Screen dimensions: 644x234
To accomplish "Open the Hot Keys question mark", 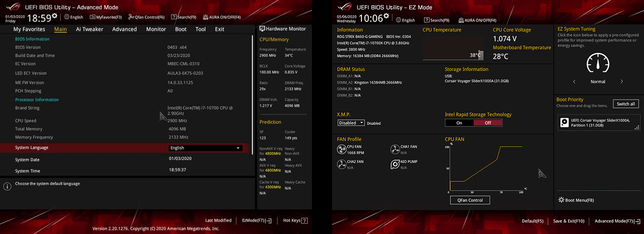I will pos(305,221).
